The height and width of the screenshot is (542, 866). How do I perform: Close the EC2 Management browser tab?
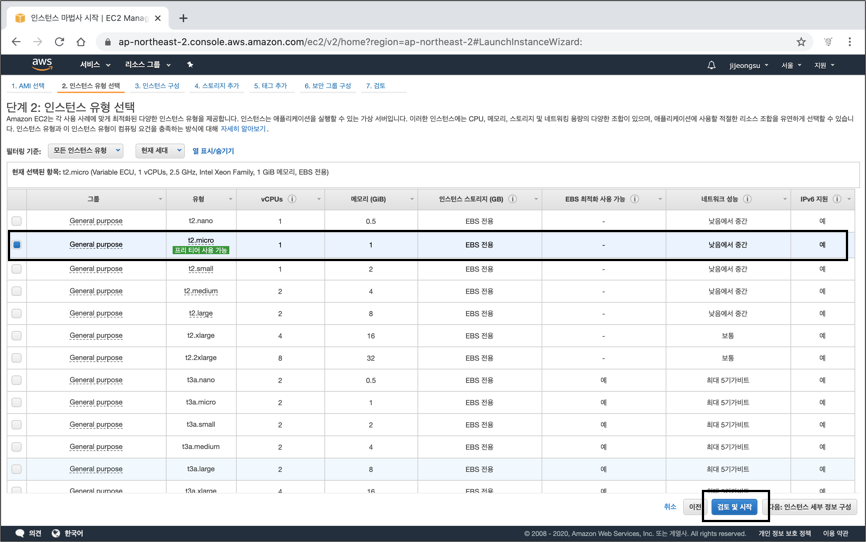coord(158,18)
